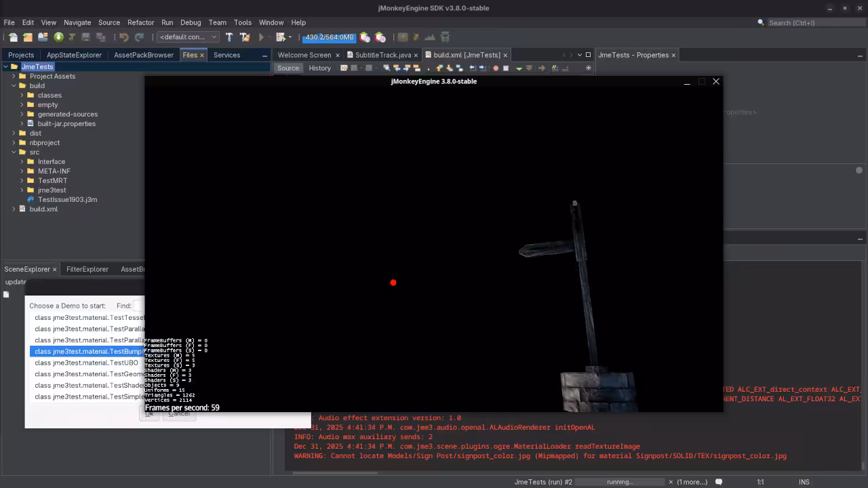Open the Refactor menu

(x=140, y=22)
